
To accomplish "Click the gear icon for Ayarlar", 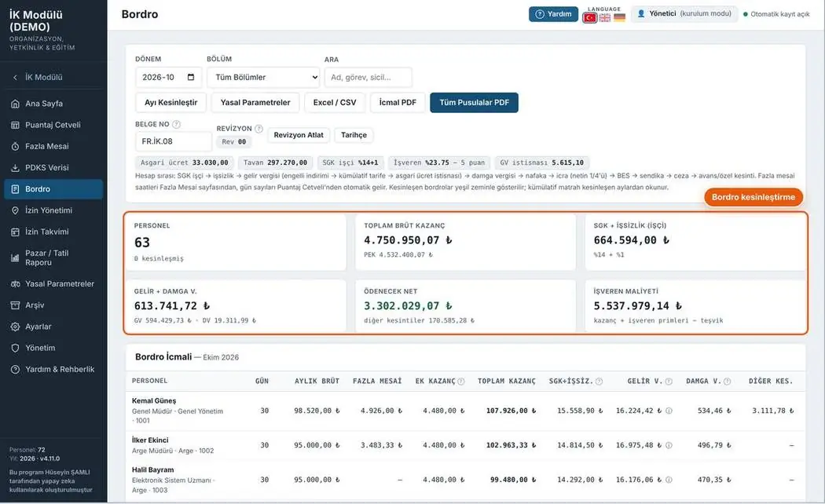I will click(15, 327).
